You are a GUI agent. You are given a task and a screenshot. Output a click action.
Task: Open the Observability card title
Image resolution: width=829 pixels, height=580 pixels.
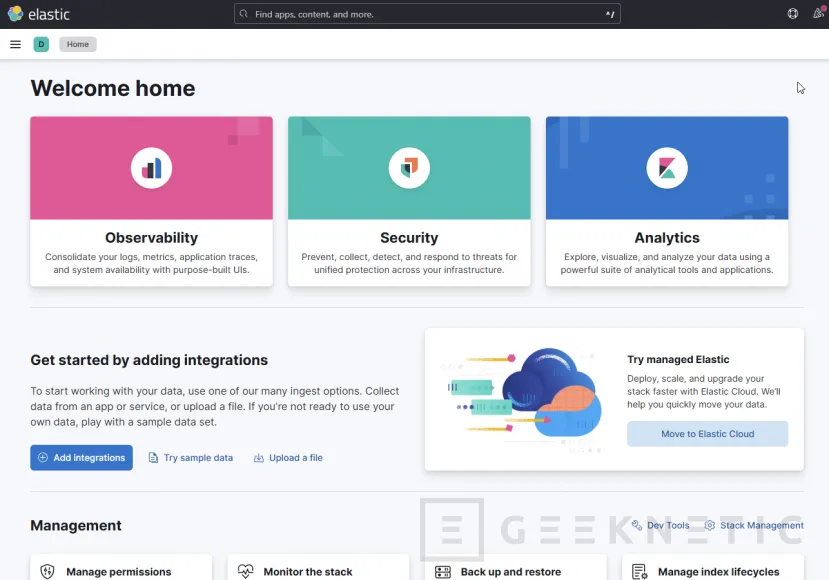tap(151, 238)
